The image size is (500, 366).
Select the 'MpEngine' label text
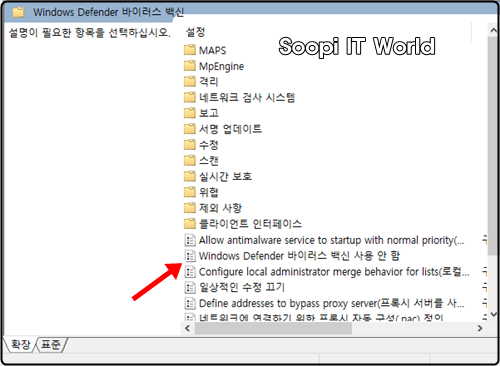(221, 66)
